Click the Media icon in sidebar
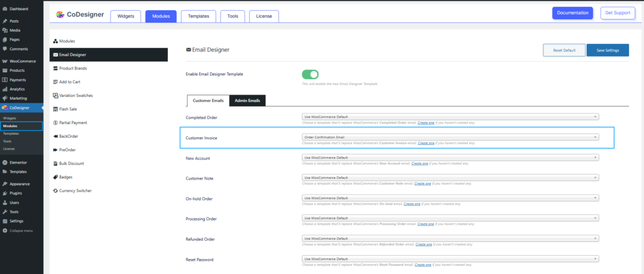Image resolution: width=644 pixels, height=274 pixels. coord(4,30)
